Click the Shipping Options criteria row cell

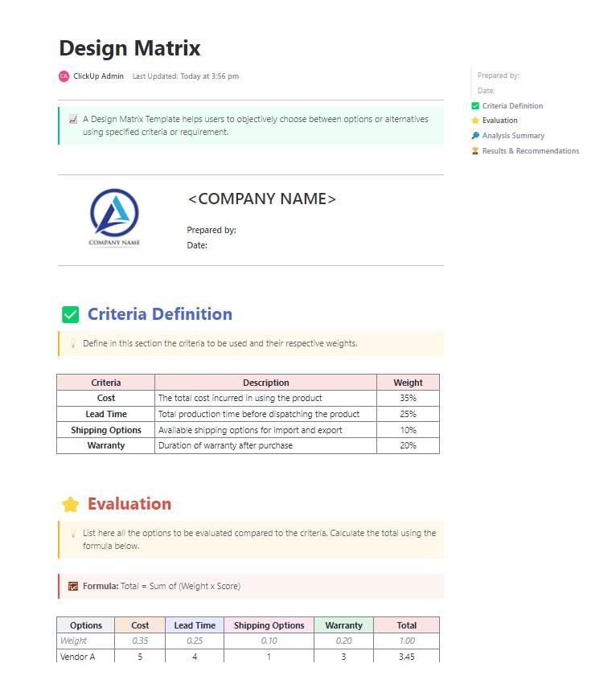pos(106,430)
